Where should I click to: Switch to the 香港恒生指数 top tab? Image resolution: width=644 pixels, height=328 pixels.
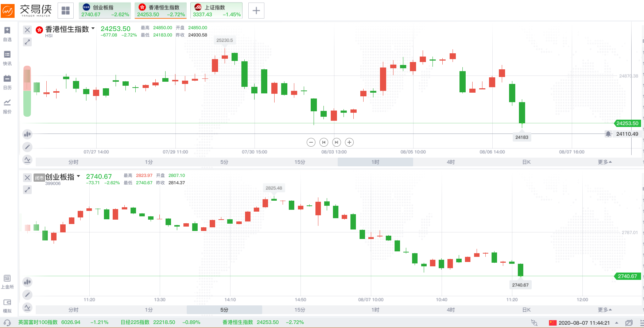(x=161, y=11)
